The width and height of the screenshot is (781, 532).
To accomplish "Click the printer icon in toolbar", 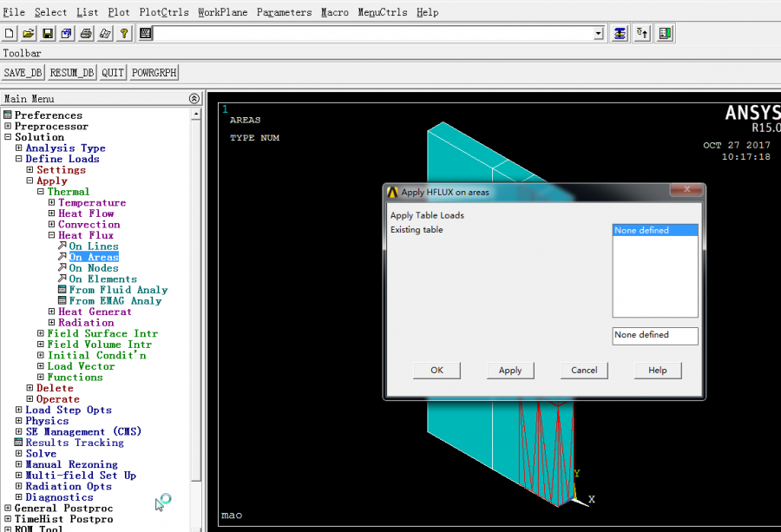I will (x=86, y=34).
